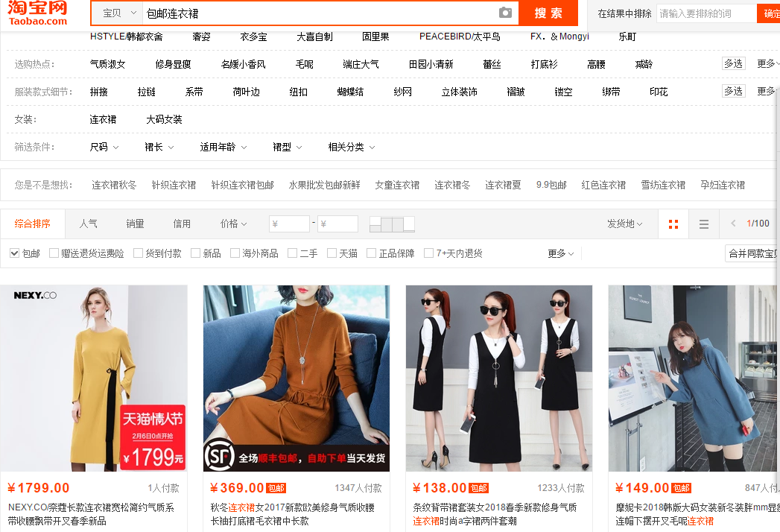Viewport: 780px width, 532px height.
Task: Click the Taobao logo
Action: coord(38,13)
